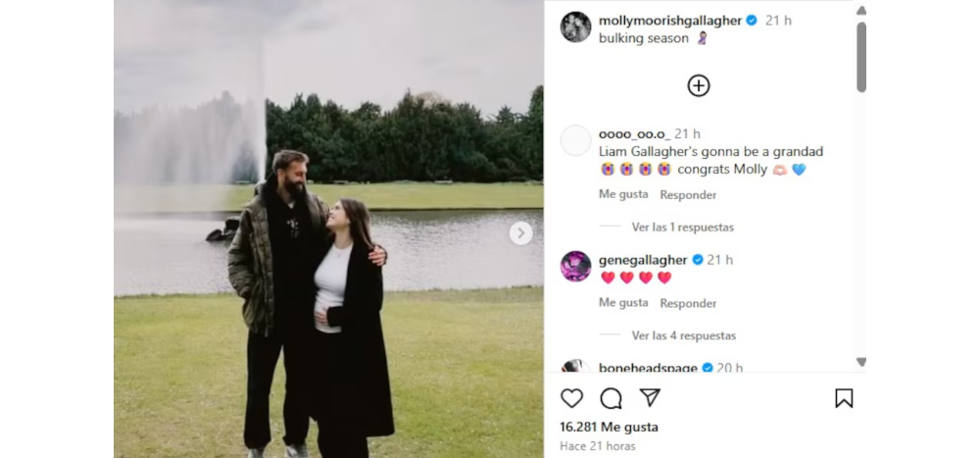Open boneheadspage username link
The width and height of the screenshot is (980, 458).
coord(648,368)
